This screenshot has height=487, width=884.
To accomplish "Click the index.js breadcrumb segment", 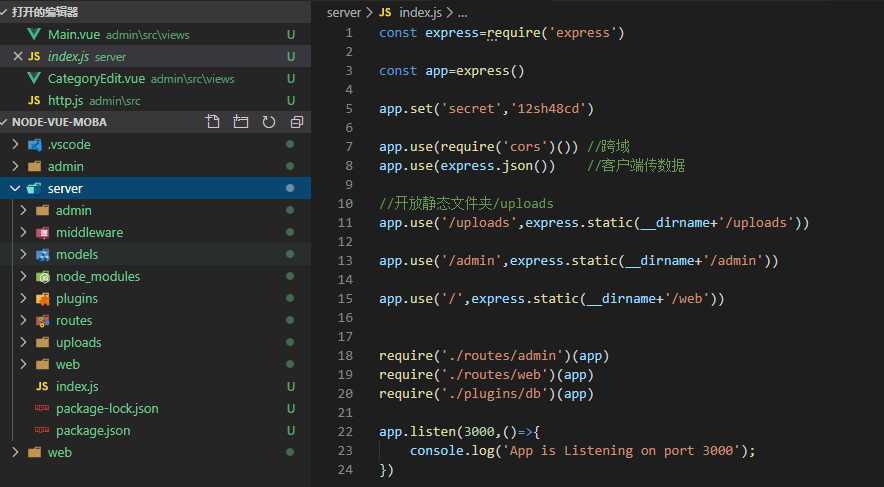I will tap(421, 12).
